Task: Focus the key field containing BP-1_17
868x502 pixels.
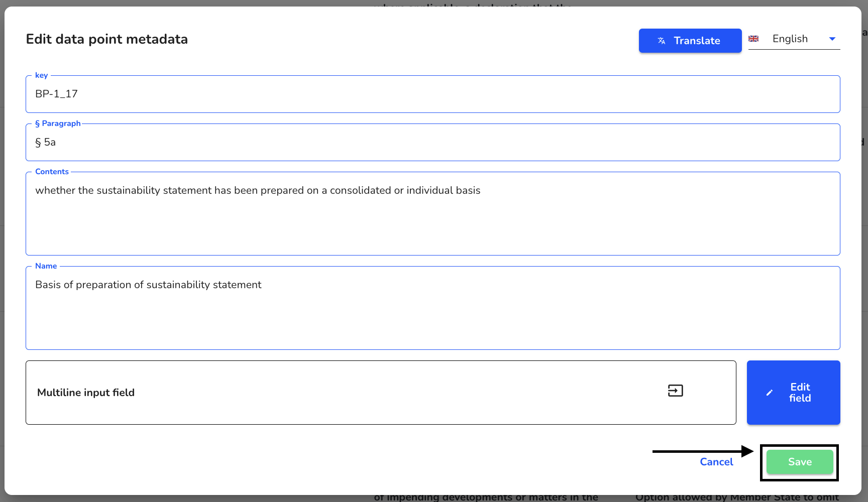Action: coord(432,94)
